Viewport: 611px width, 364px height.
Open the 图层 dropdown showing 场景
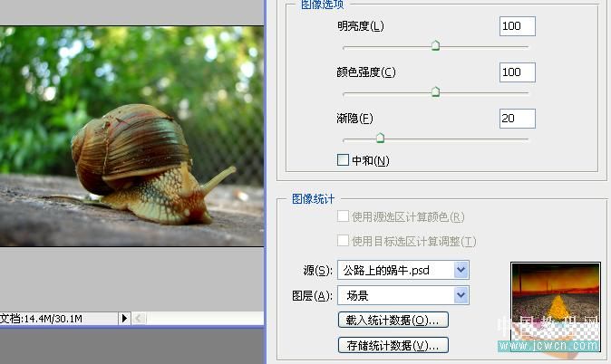point(402,295)
